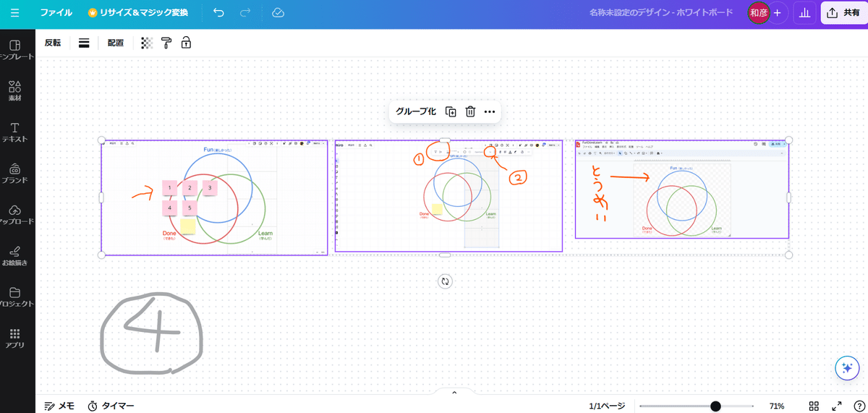Add a collaborator with plus button
Screen dimensions: 868x413
coord(778,13)
